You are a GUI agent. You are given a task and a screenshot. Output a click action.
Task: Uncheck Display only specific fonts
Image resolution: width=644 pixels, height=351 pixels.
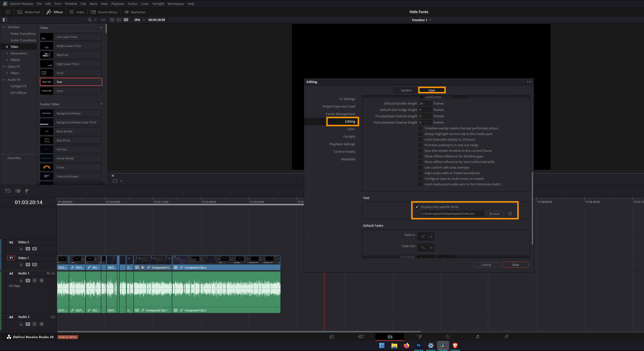pyautogui.click(x=417, y=207)
